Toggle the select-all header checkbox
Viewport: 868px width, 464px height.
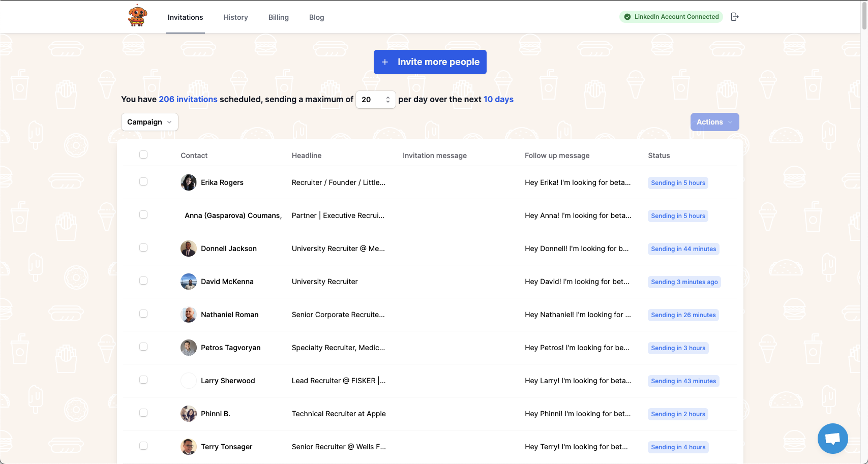pos(143,154)
